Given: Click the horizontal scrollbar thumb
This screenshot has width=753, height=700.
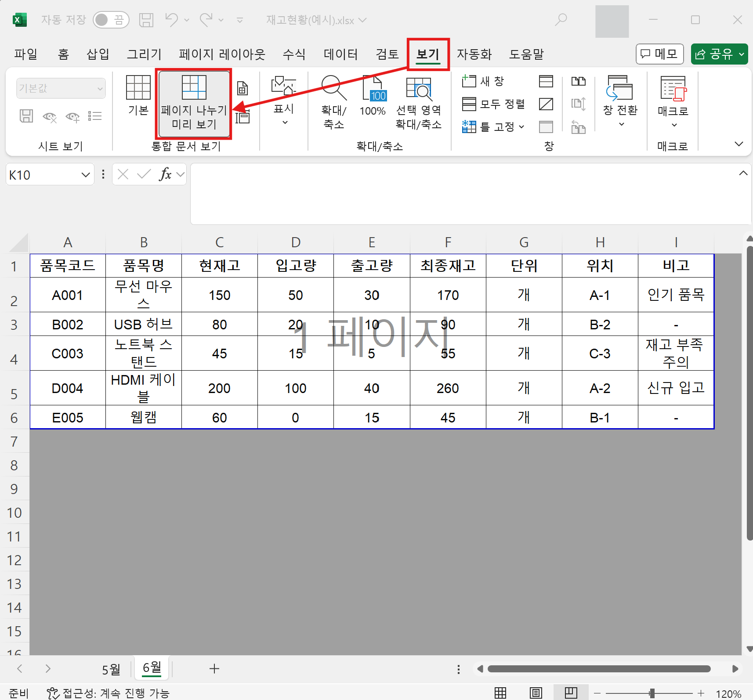Looking at the screenshot, I should [599, 669].
